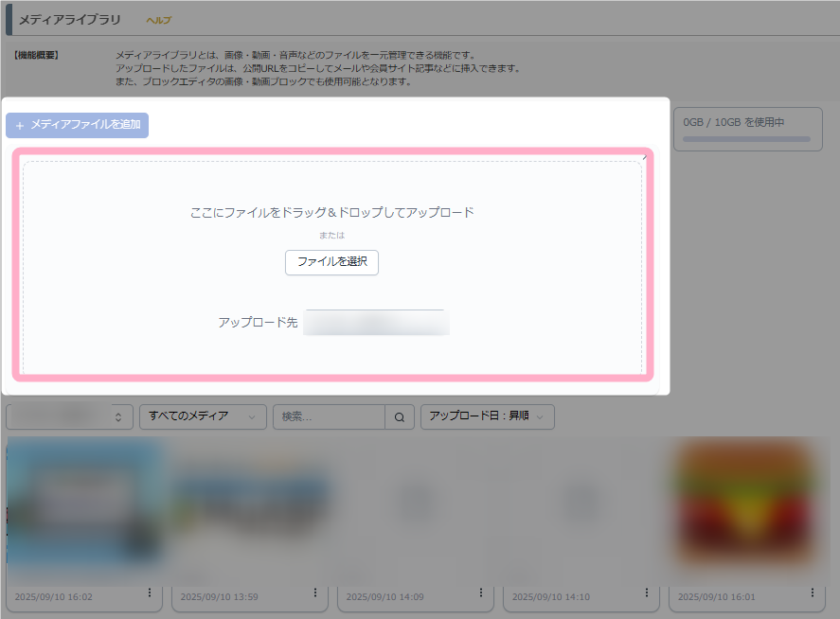Open three-dot menu for the 2025/09/10 16:01 item
The width and height of the screenshot is (840, 619).
click(x=812, y=592)
